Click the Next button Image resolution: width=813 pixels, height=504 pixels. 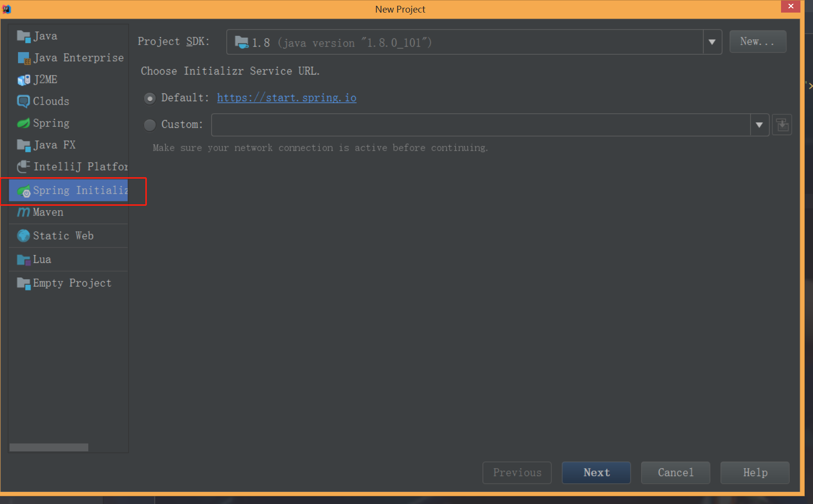click(x=596, y=473)
